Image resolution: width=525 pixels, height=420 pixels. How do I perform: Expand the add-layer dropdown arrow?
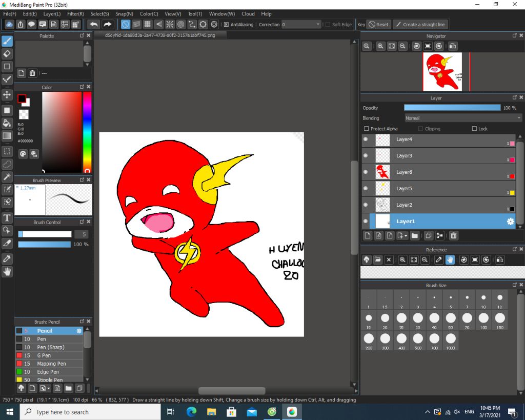pos(406,236)
